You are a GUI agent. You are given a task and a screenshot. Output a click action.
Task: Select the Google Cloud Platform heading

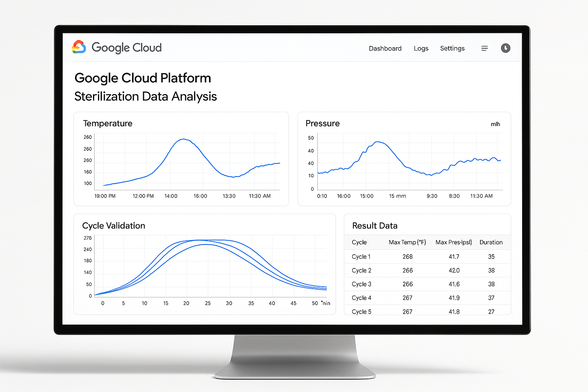click(143, 78)
